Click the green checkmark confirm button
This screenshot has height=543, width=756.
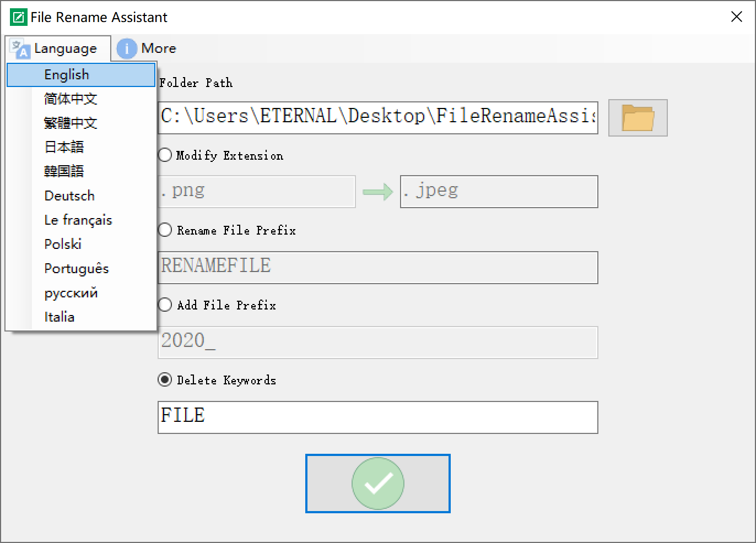click(378, 484)
